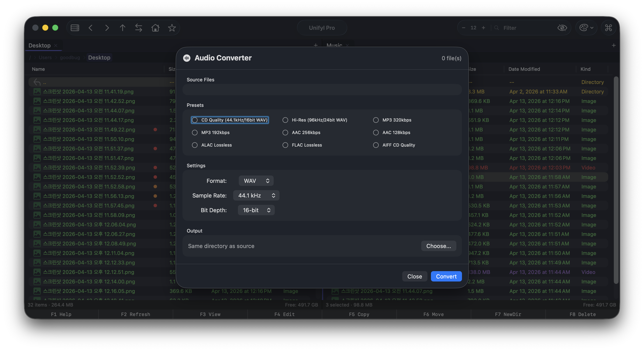Navigate up with the up arrow icon
644x351 pixels.
click(123, 28)
